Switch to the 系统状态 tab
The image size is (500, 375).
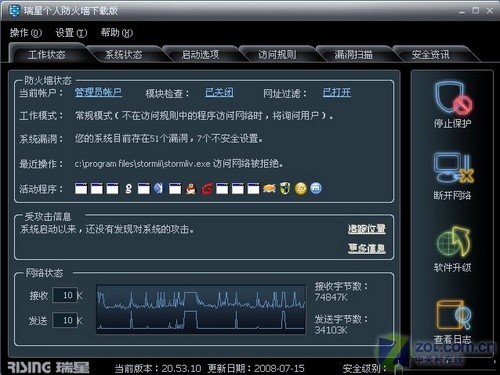(x=124, y=54)
